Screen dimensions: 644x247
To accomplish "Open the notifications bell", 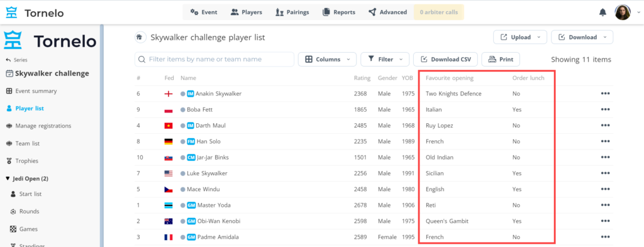I will [x=602, y=13].
